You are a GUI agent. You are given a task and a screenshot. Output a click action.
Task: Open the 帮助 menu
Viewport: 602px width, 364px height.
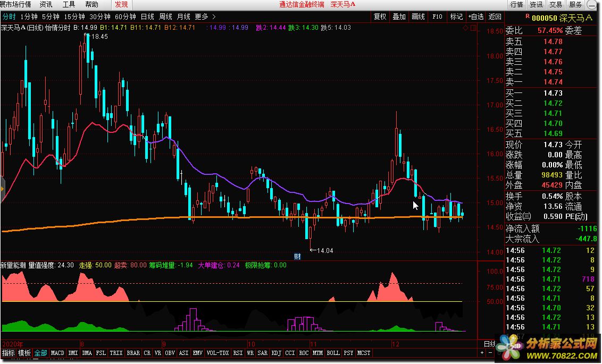pyautogui.click(x=91, y=5)
